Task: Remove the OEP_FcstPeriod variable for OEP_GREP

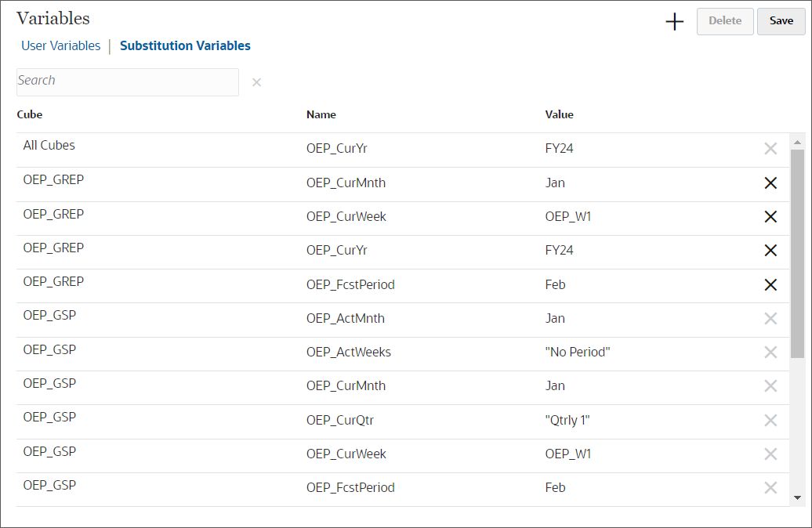Action: click(x=770, y=284)
